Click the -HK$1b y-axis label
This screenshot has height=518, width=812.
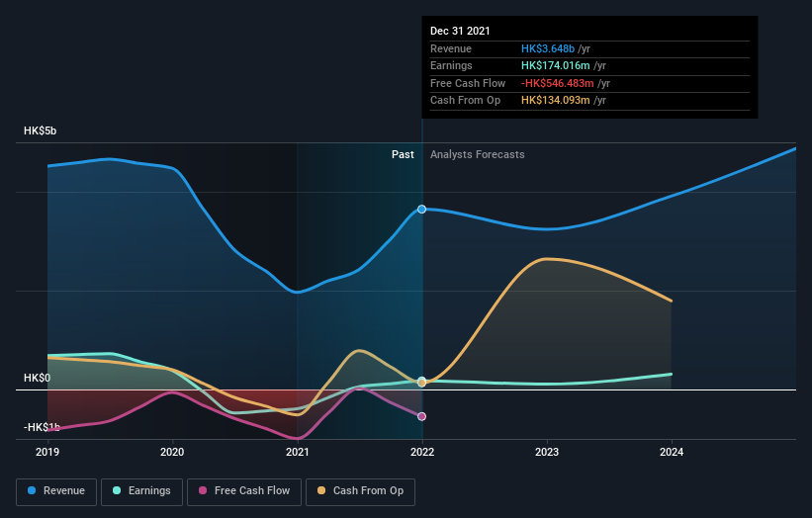42,427
